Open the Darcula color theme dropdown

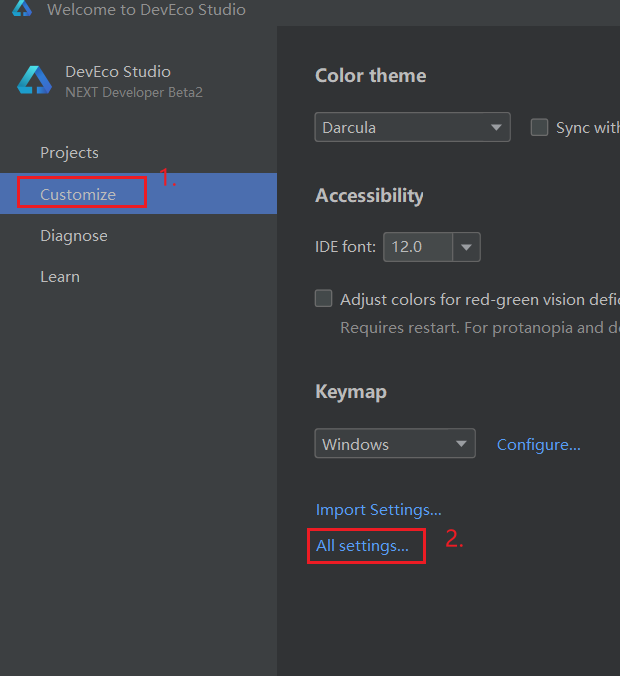[413, 127]
